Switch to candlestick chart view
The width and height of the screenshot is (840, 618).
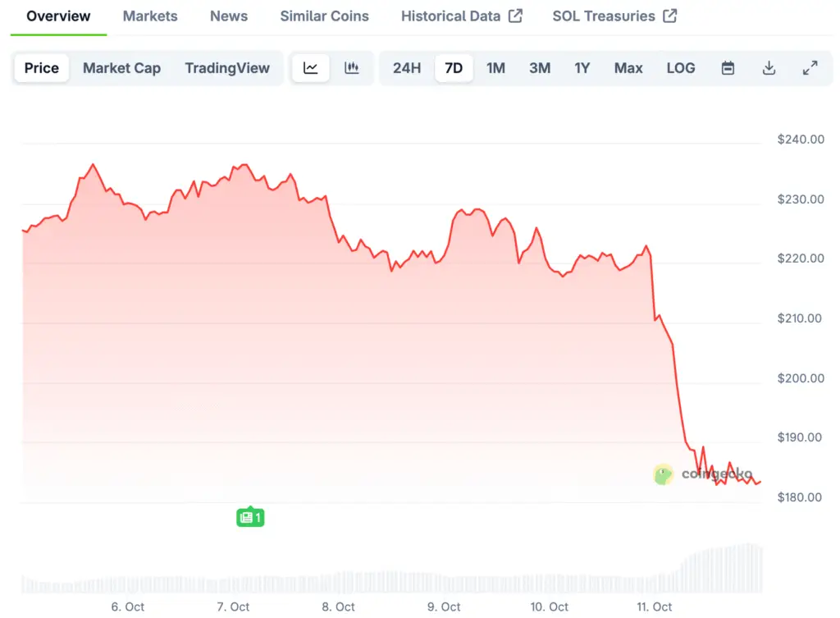352,68
